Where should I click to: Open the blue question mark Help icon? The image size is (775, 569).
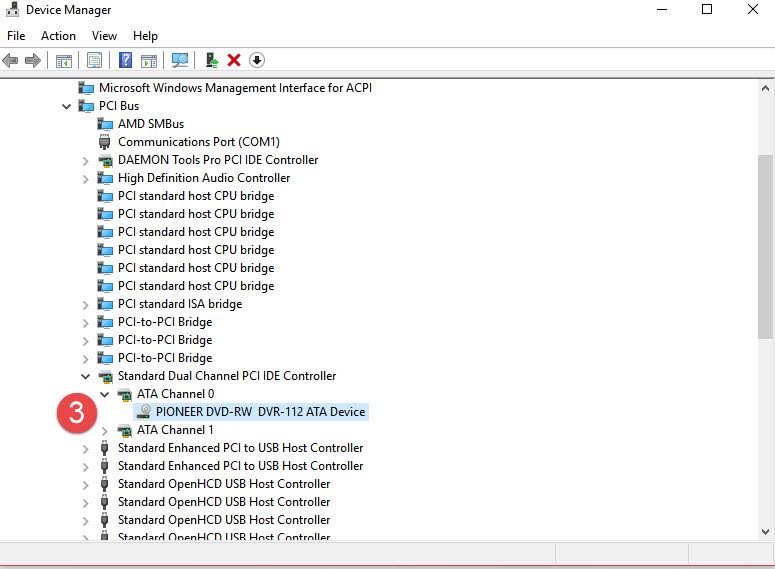(x=126, y=61)
